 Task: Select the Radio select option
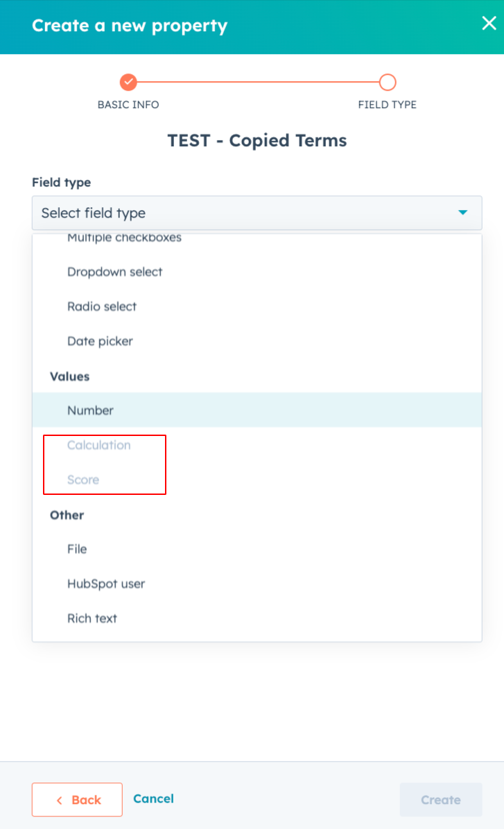coord(102,306)
